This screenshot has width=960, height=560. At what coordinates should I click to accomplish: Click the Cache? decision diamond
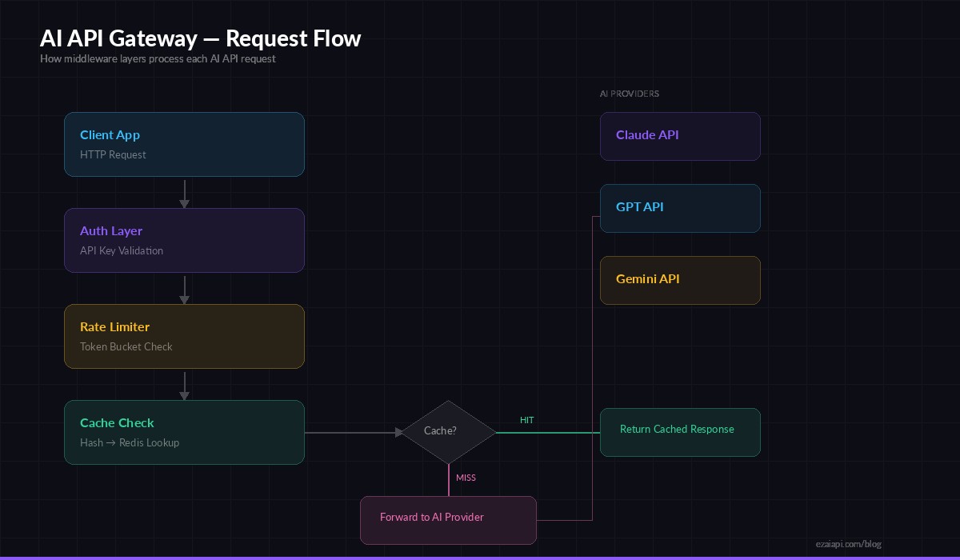[448, 431]
